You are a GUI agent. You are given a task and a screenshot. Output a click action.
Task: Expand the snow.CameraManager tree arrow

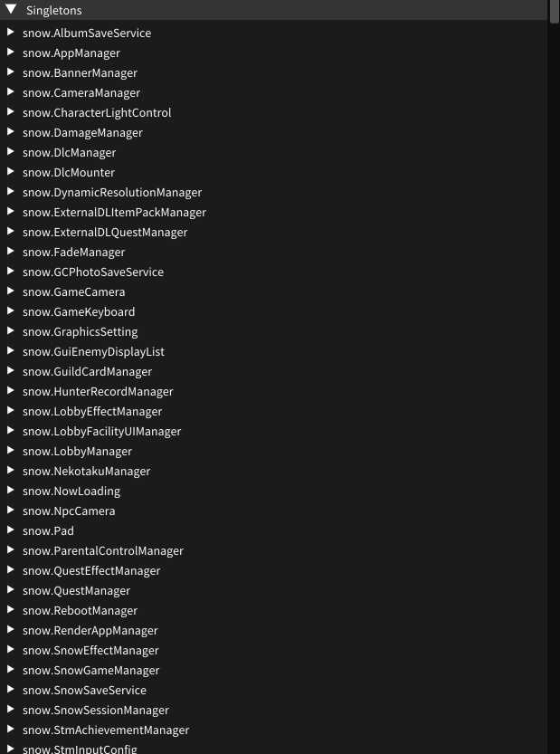click(10, 92)
